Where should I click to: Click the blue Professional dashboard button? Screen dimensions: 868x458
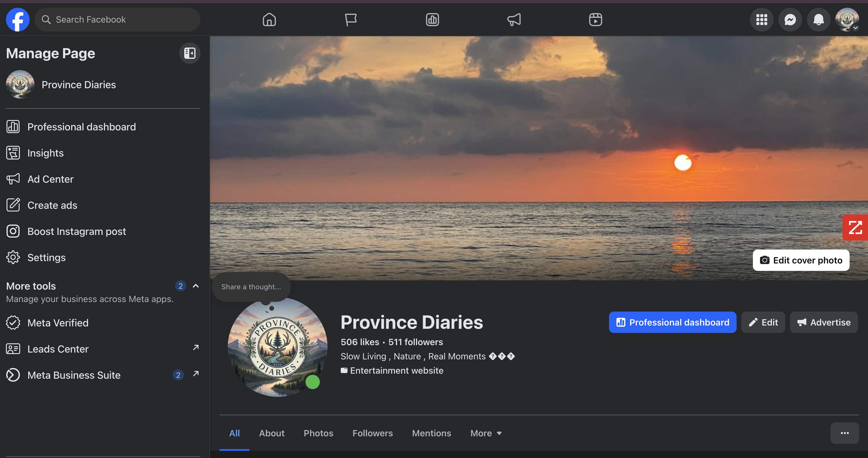point(672,323)
